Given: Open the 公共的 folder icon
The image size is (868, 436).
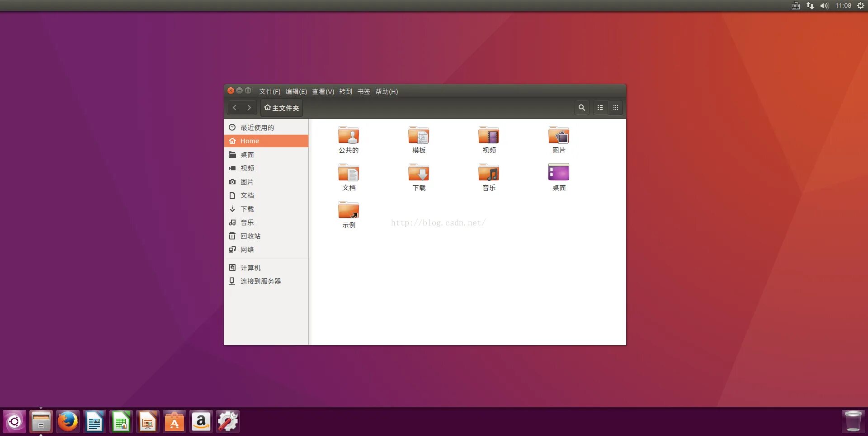Looking at the screenshot, I should [x=349, y=135].
